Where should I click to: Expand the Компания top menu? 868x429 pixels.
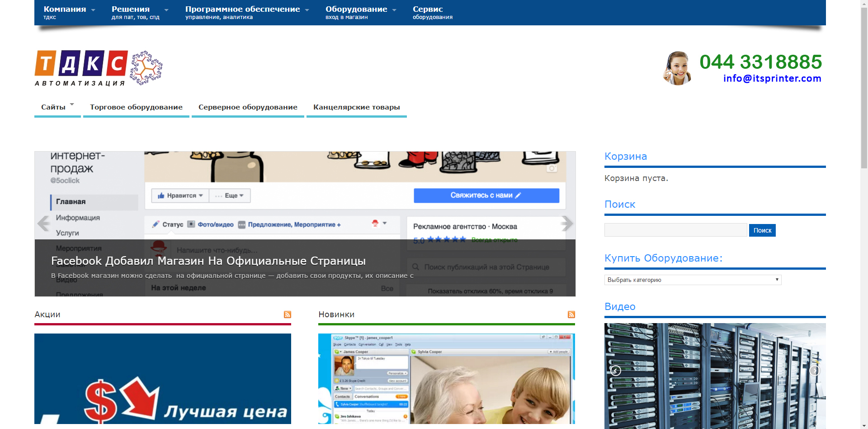pyautogui.click(x=69, y=13)
